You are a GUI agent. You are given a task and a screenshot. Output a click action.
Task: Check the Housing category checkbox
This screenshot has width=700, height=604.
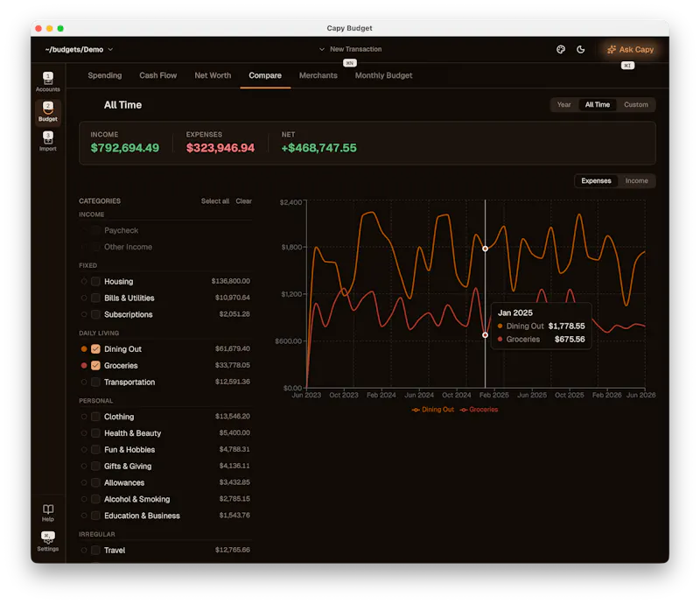tap(95, 282)
